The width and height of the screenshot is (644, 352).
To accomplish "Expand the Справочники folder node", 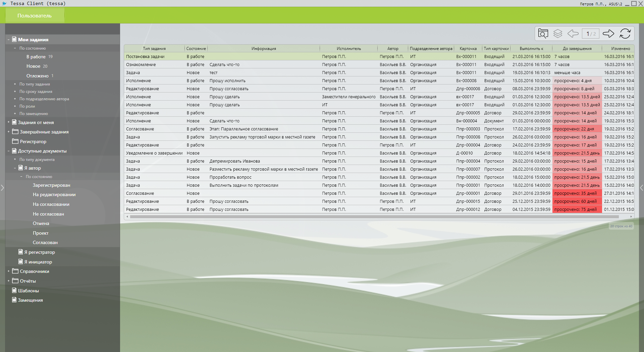I will pos(8,271).
